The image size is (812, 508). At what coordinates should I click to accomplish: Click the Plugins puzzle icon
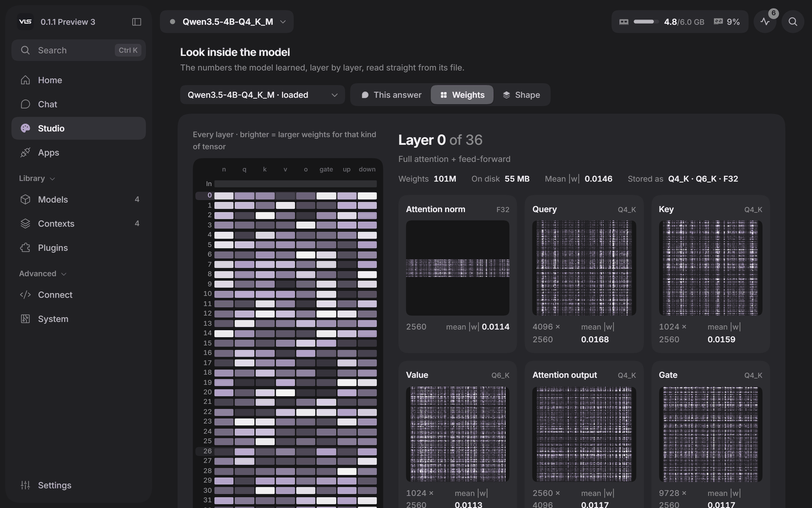[25, 248]
